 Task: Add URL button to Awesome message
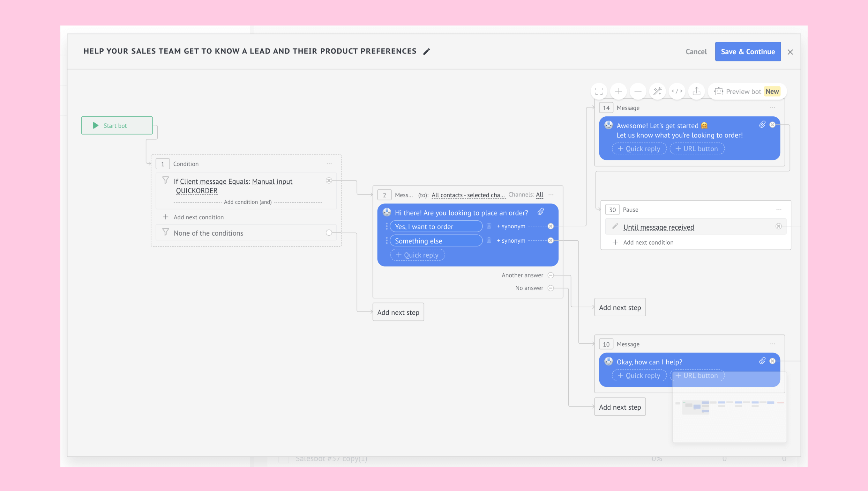pyautogui.click(x=697, y=149)
